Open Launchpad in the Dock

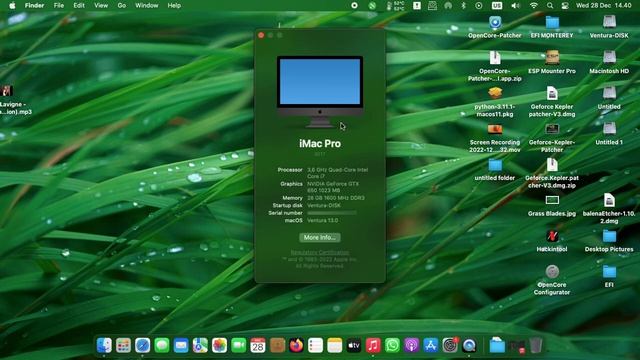(123, 345)
